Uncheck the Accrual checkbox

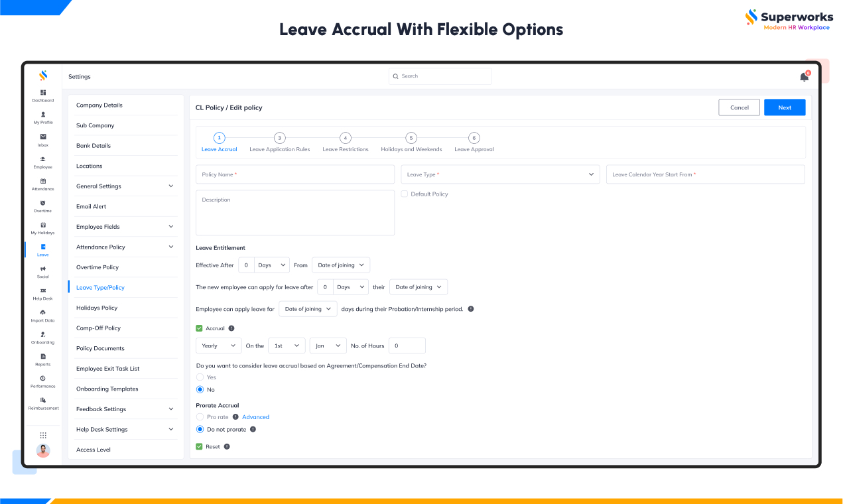pos(199,328)
